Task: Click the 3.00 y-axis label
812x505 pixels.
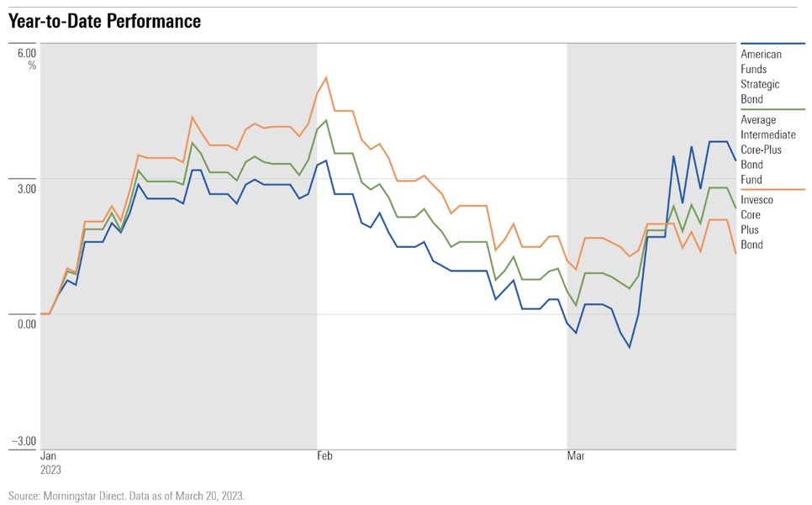Action: coord(25,188)
